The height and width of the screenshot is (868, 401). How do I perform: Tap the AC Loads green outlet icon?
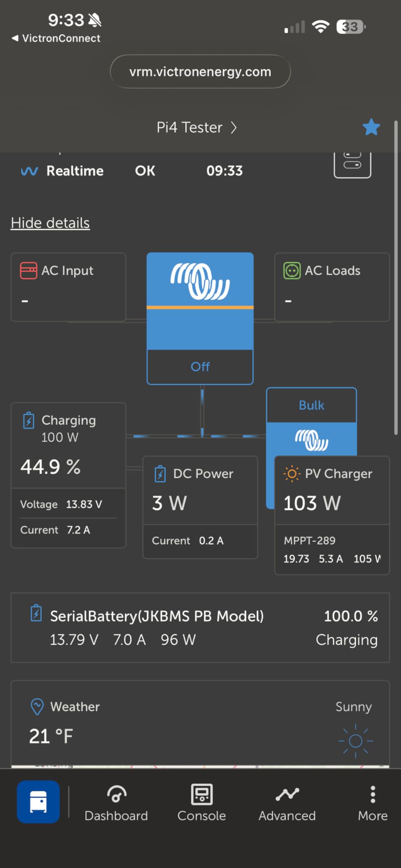[292, 271]
